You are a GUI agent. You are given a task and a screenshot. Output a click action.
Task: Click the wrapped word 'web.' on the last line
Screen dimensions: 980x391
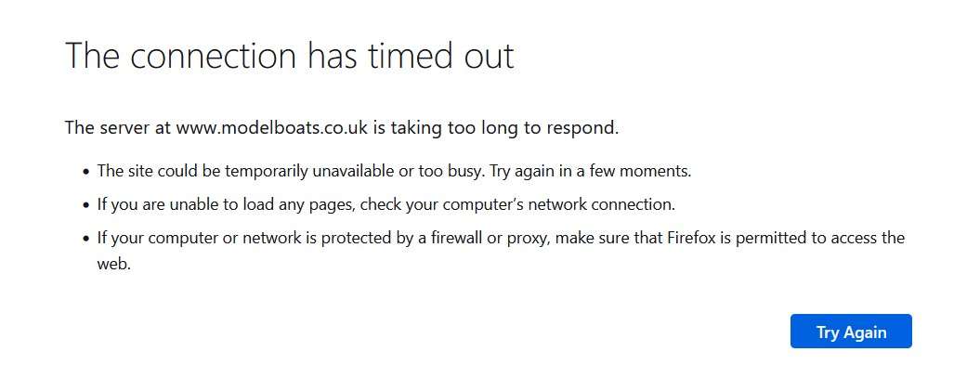113,264
